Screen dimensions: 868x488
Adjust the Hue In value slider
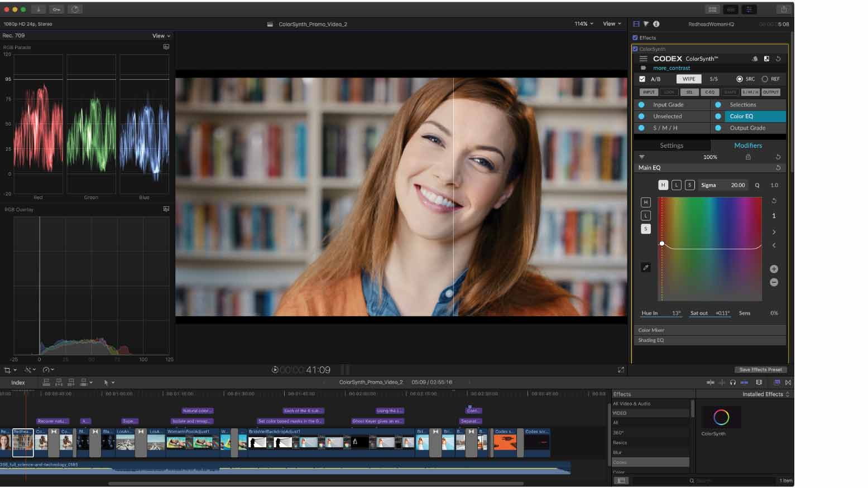tap(661, 313)
